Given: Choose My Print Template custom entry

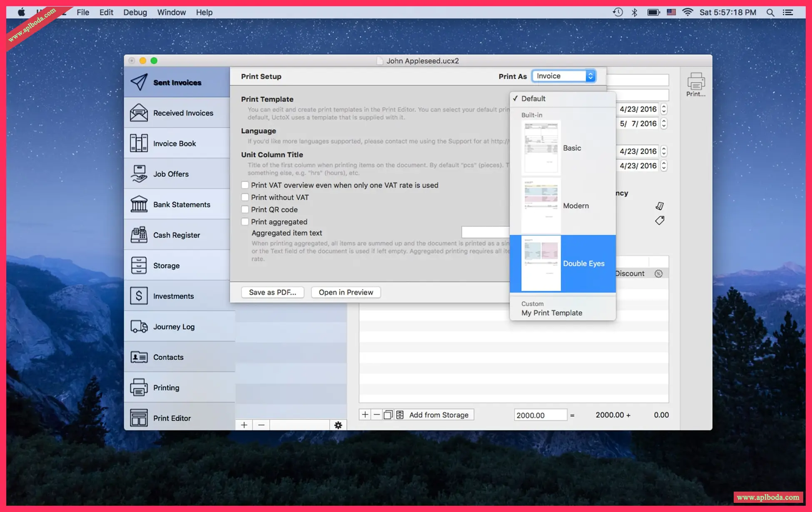Looking at the screenshot, I should [563, 313].
